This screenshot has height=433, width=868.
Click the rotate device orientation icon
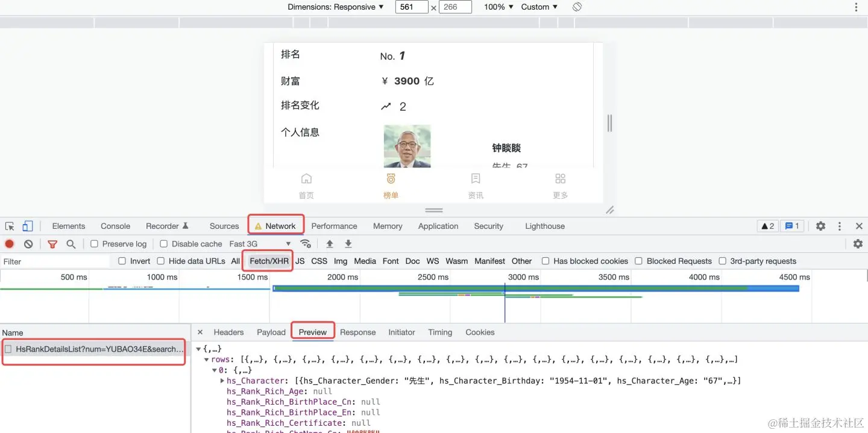click(x=577, y=7)
